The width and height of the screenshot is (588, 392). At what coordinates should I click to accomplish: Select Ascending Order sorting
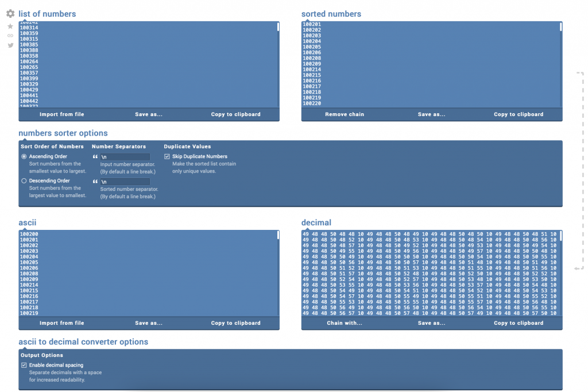point(23,156)
